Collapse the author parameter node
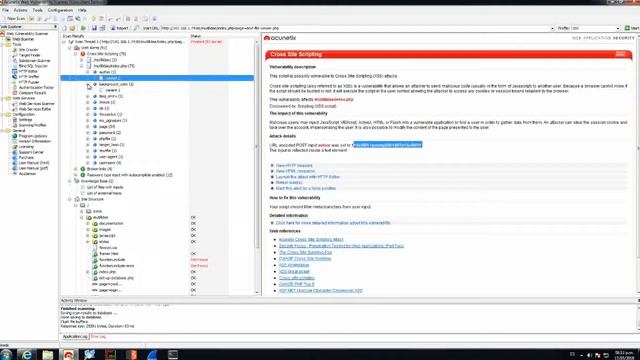Viewport: 640px width, 360px height. click(88, 72)
